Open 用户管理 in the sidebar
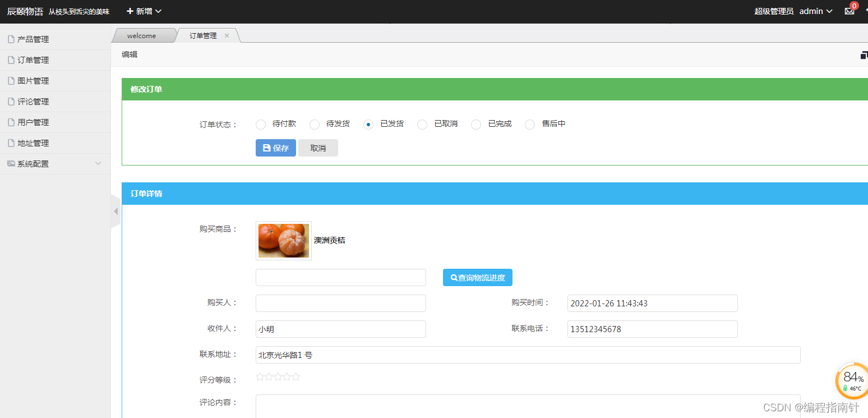Viewport: 868px width, 418px height. point(55,122)
